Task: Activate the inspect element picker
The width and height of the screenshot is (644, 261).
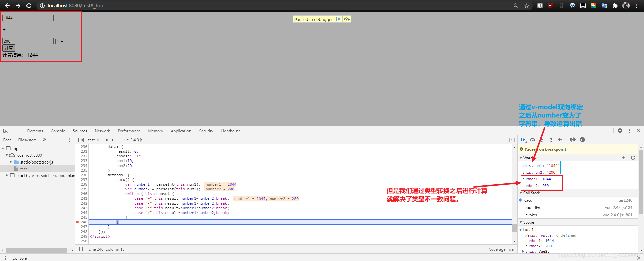Action: click(6, 131)
